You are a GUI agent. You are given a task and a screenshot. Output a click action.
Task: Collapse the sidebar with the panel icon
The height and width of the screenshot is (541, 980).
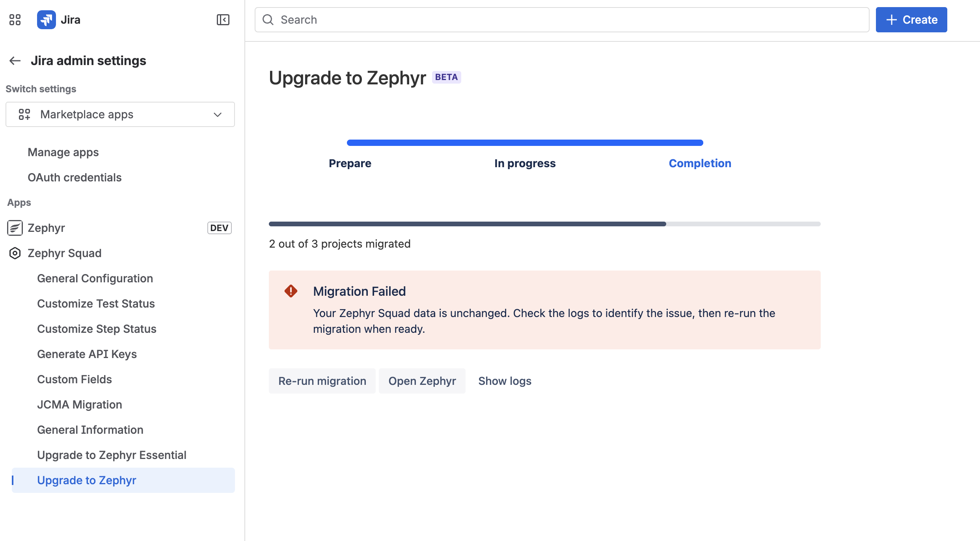pos(223,20)
